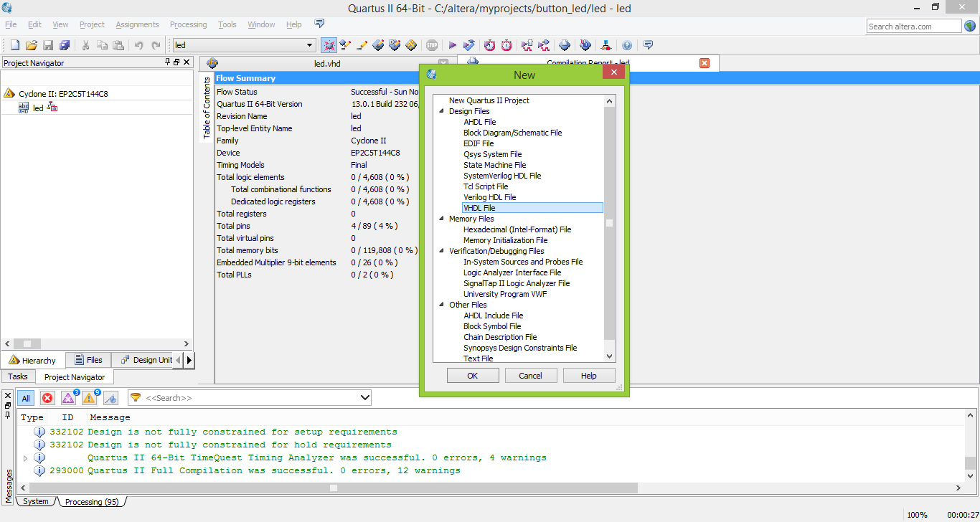Image resolution: width=980 pixels, height=522 pixels.
Task: Click the New dialog list scrollbar
Action: (610, 222)
